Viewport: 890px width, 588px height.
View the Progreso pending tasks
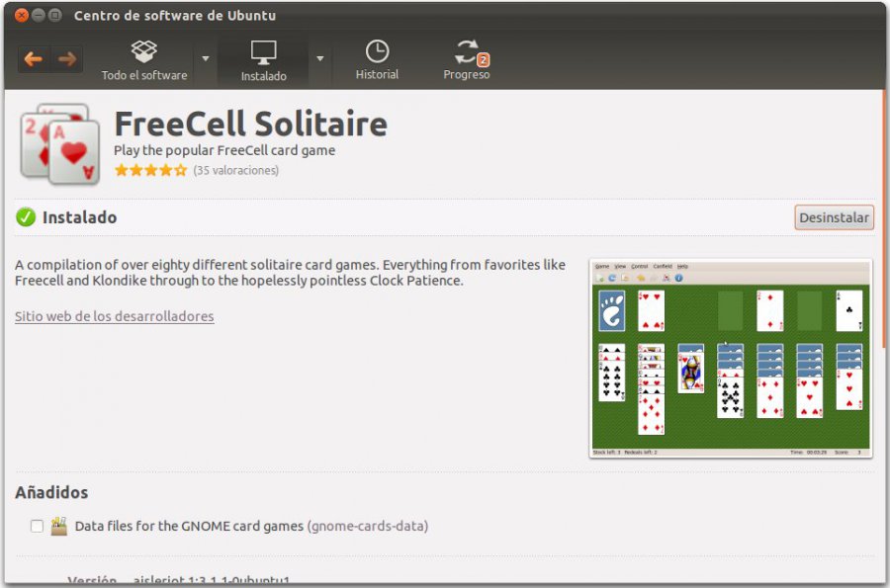pyautogui.click(x=467, y=60)
